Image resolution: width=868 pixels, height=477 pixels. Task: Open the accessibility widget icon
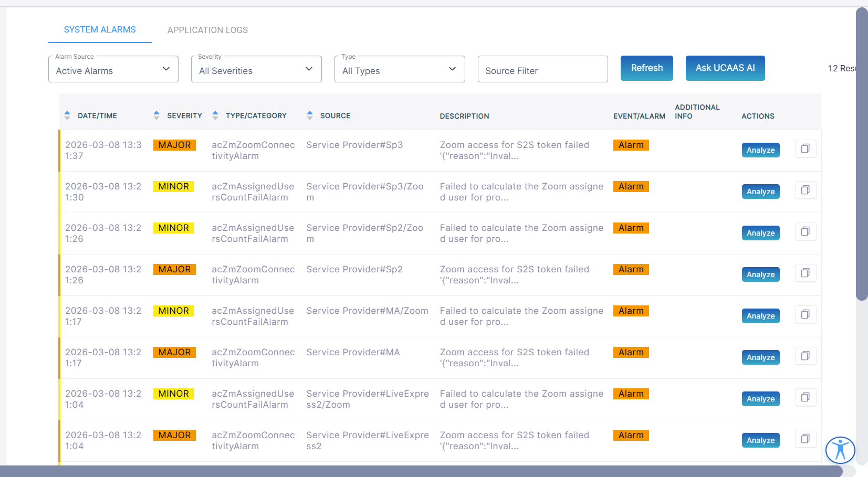tap(840, 450)
